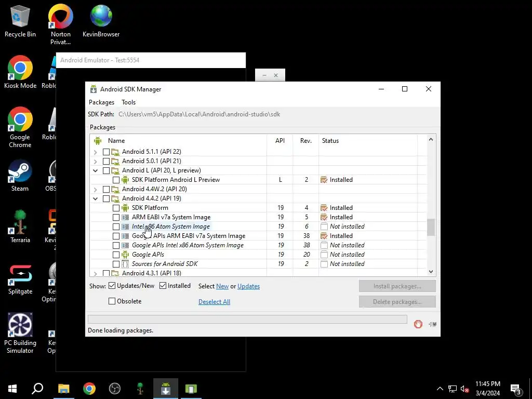Open the Tools menu
Screen dimensions: 532x399
(x=129, y=102)
